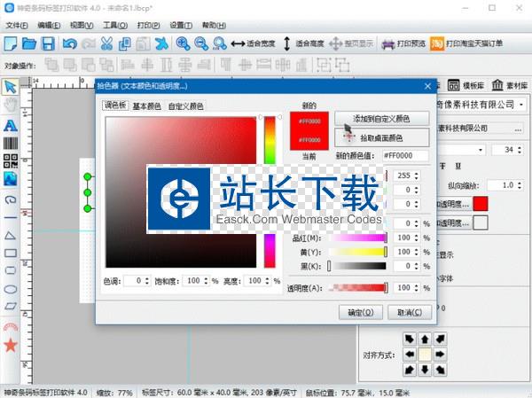The width and height of the screenshot is (532, 398).
Task: Click the zoom in magnifier
Action: [183, 43]
